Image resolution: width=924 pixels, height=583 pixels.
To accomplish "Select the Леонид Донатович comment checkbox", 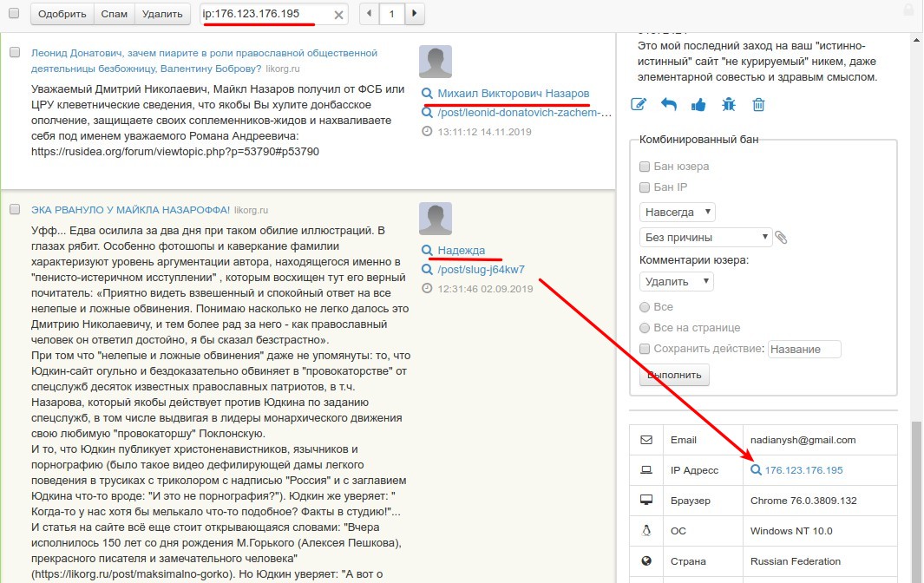I will [x=15, y=52].
